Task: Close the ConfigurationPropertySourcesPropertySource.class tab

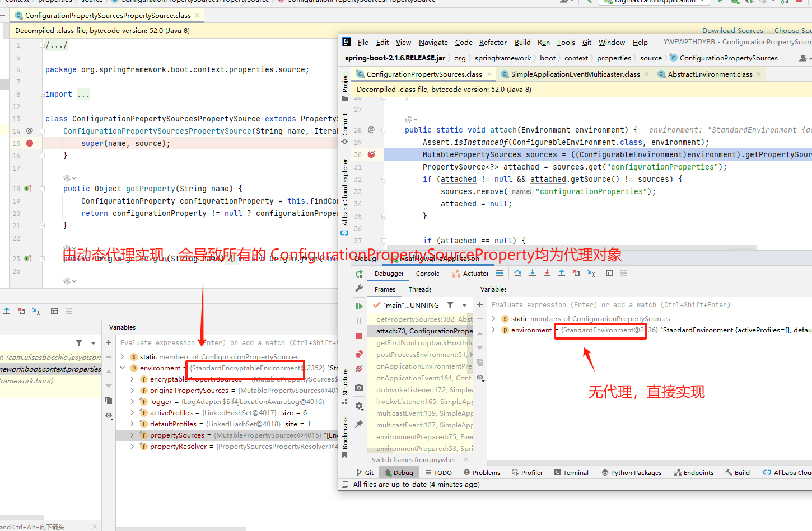Action: (197, 15)
